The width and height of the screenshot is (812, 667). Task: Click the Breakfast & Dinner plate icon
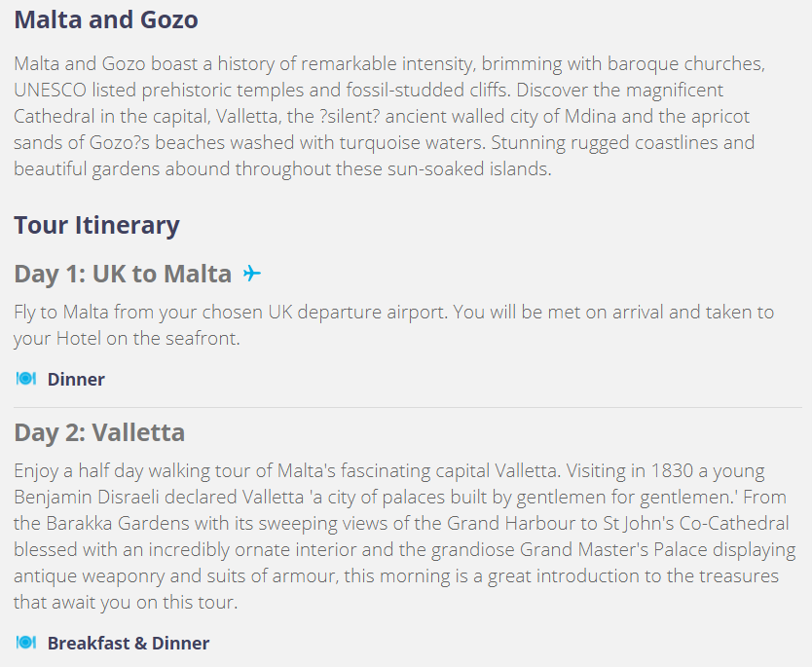pyautogui.click(x=26, y=642)
